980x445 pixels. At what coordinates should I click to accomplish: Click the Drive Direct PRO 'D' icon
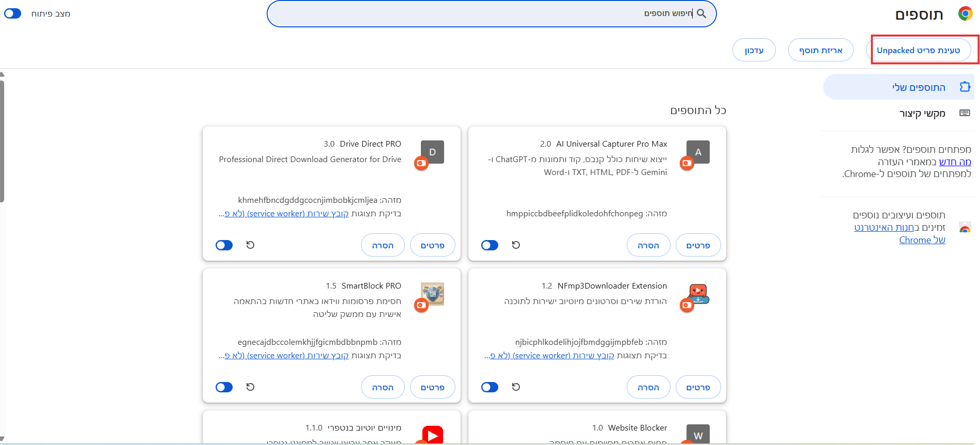pyautogui.click(x=433, y=152)
